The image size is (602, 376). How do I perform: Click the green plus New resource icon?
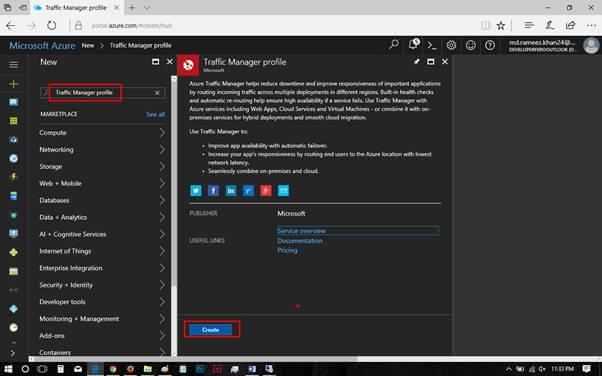pos(13,84)
